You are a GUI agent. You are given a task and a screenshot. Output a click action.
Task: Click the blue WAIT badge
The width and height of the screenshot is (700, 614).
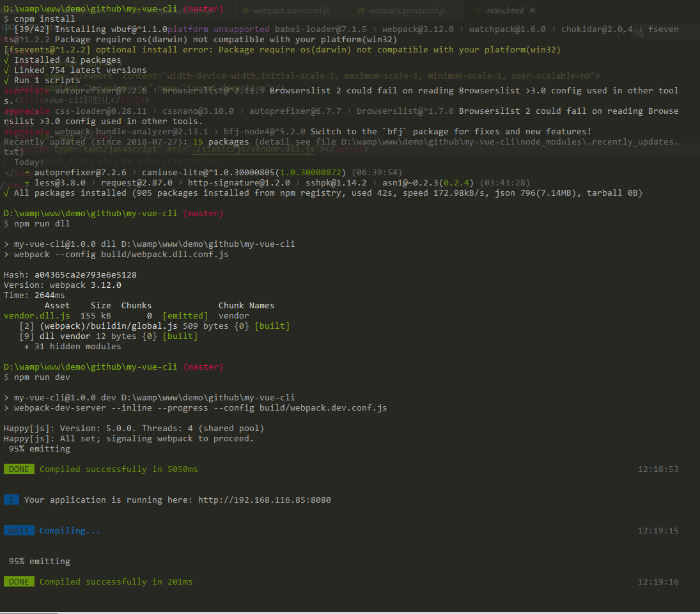19,530
